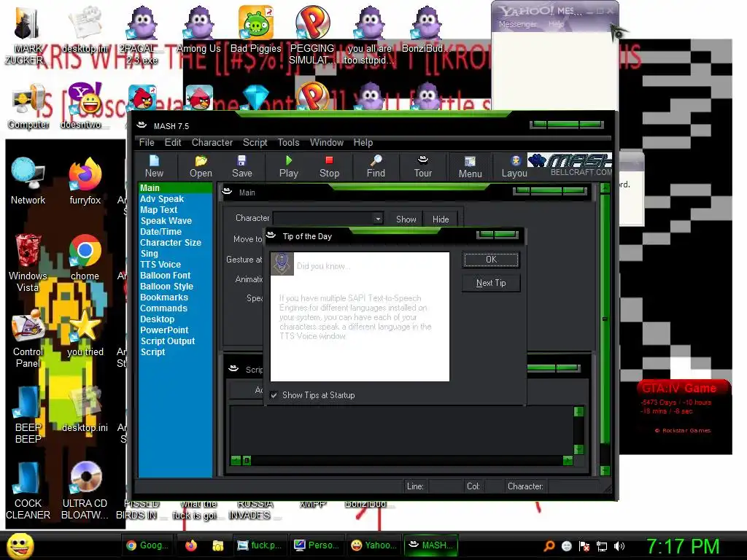Open the Tools menu
The height and width of the screenshot is (560, 747).
click(289, 142)
